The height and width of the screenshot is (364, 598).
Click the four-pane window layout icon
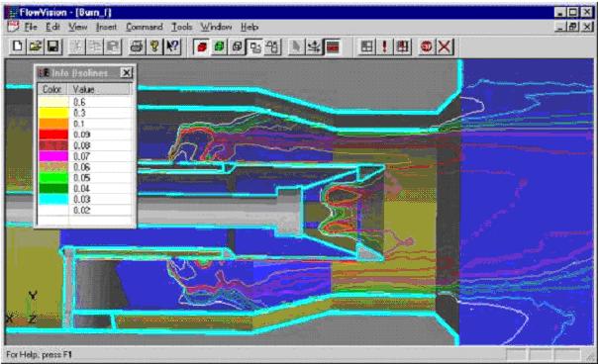tap(366, 46)
